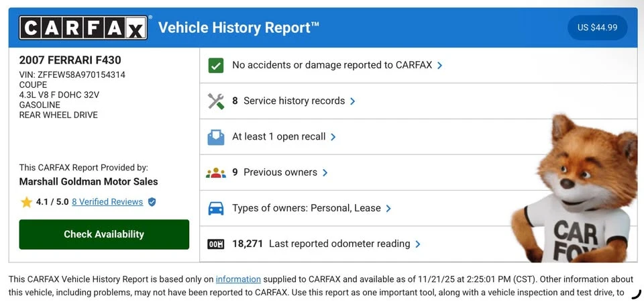Click the CARFAX logo
Screen dimensions: 644x302
click(x=83, y=28)
